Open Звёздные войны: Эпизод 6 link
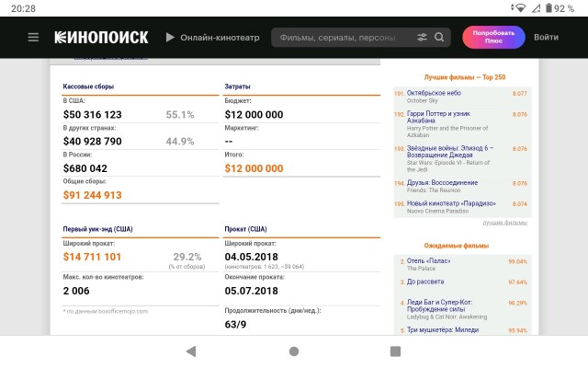This screenshot has height=368, width=588. (450, 151)
